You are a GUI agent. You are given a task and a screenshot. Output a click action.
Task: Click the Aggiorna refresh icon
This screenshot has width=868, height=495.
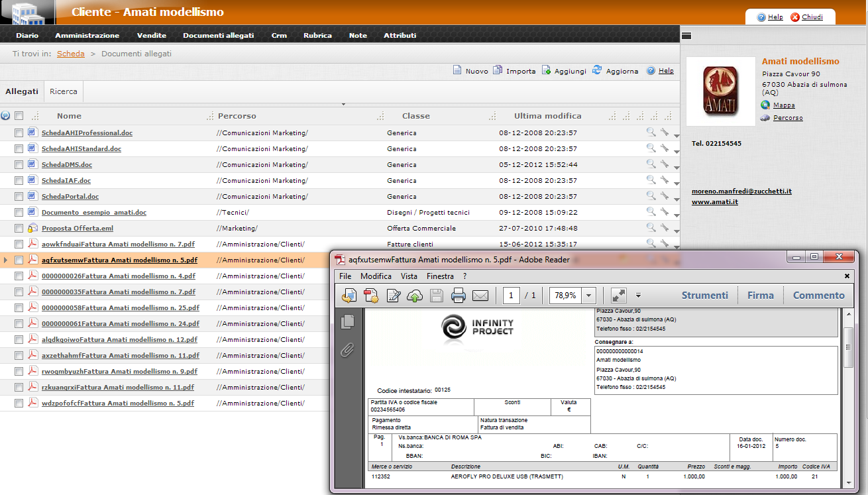pos(598,70)
